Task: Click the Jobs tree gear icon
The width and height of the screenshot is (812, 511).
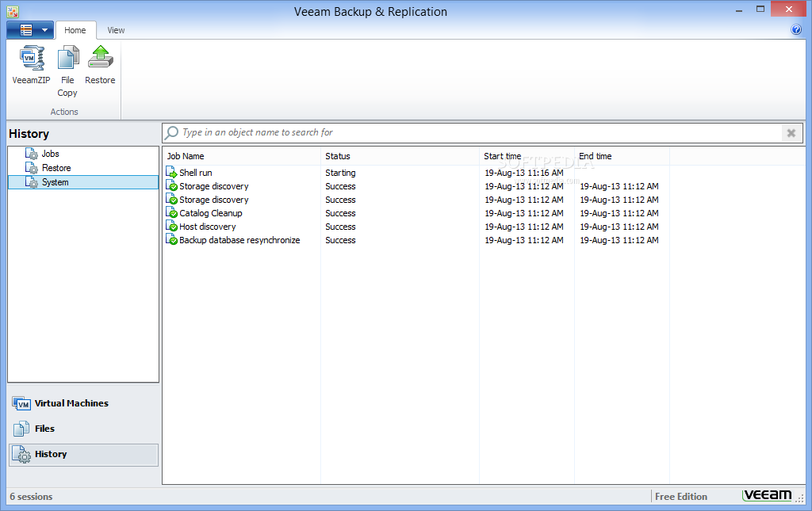Action: click(32, 154)
